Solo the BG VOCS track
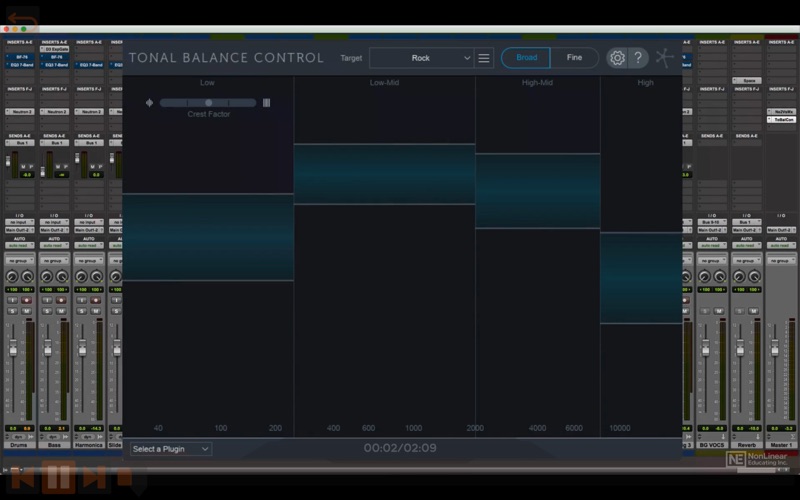This screenshot has height=500, width=800. coord(705,311)
